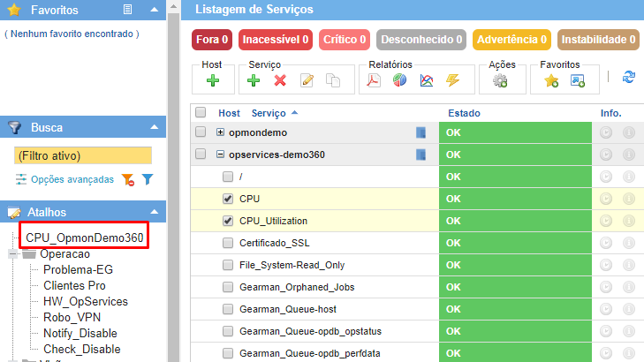
Task: Open the PDF report icon
Action: 374,80
